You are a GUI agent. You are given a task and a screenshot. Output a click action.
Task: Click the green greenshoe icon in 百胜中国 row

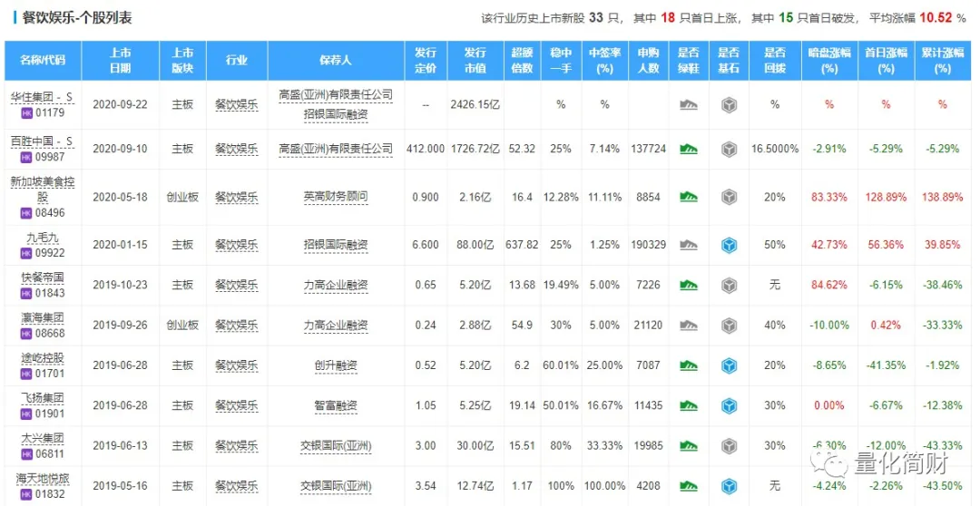688,149
